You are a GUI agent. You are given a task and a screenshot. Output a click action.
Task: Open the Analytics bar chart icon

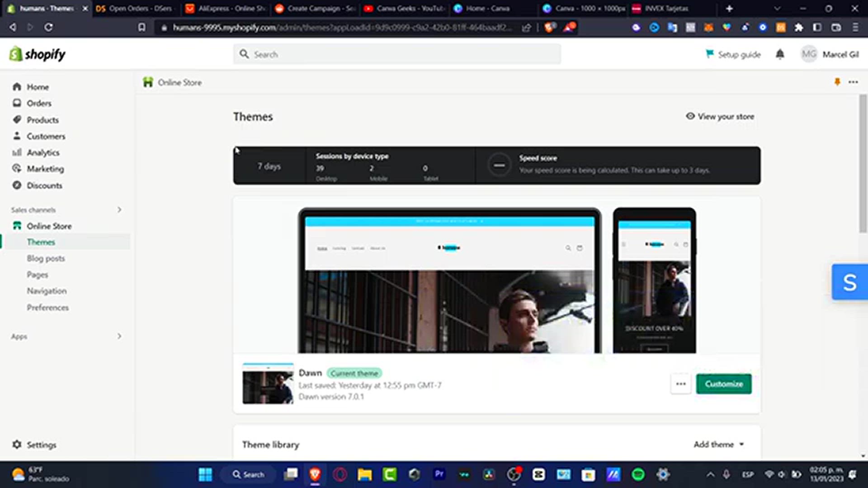(17, 152)
